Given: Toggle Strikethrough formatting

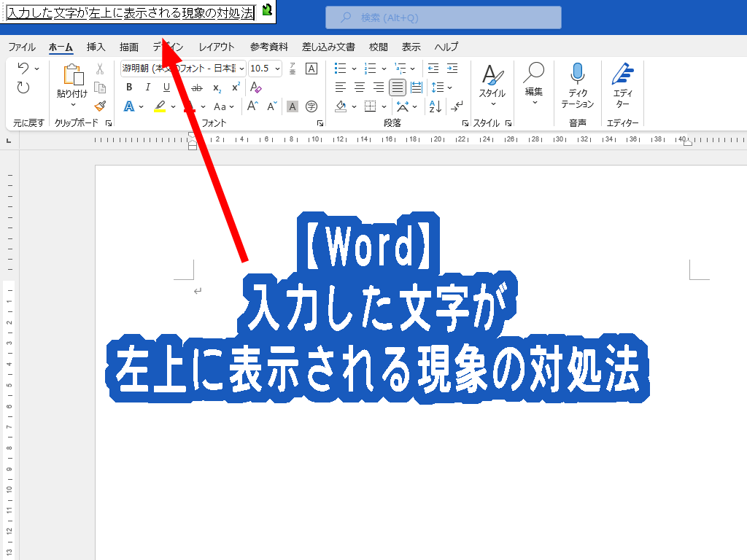Looking at the screenshot, I should [196, 87].
